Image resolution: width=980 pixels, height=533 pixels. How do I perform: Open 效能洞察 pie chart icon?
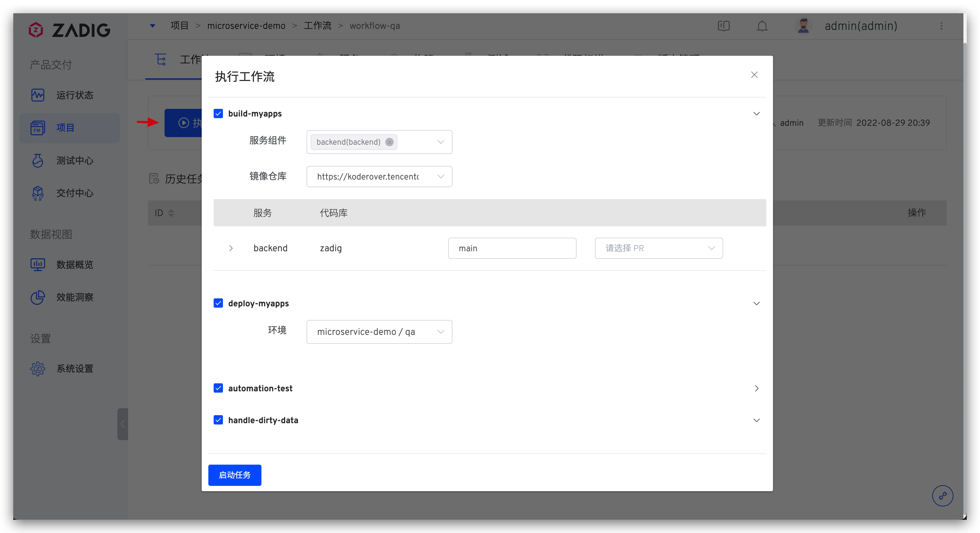coord(38,297)
